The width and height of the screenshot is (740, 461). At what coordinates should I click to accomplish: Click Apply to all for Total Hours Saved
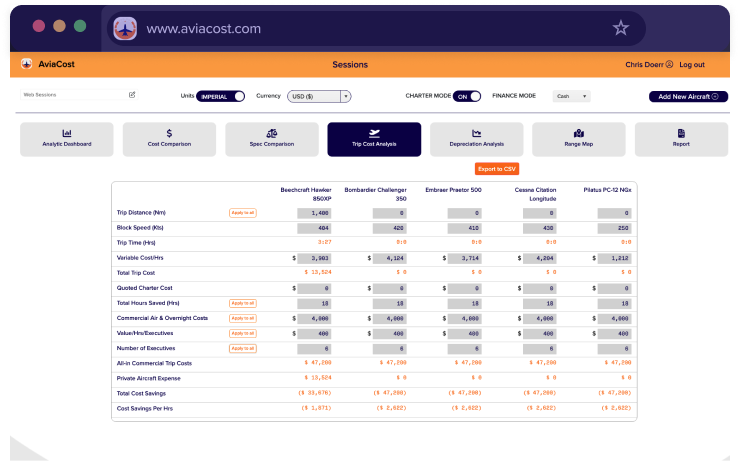tap(243, 303)
